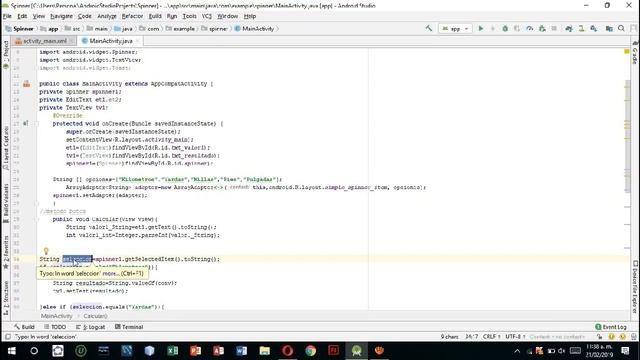Open the Analyze menu
The height and width of the screenshot is (360, 640).
[x=107, y=16]
